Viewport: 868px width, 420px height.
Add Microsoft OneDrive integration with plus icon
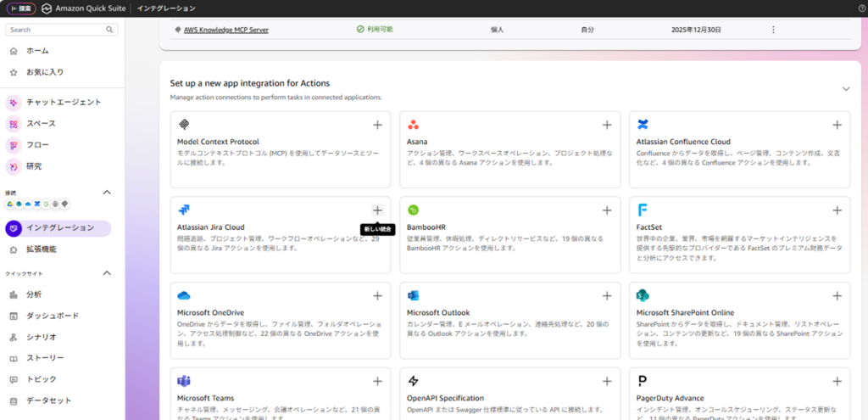tap(377, 296)
